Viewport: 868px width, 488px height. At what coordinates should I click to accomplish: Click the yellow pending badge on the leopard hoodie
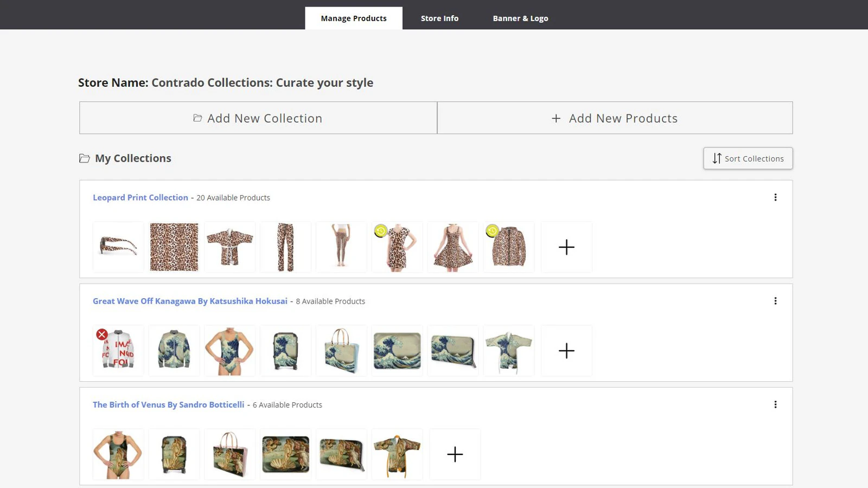tap(492, 231)
